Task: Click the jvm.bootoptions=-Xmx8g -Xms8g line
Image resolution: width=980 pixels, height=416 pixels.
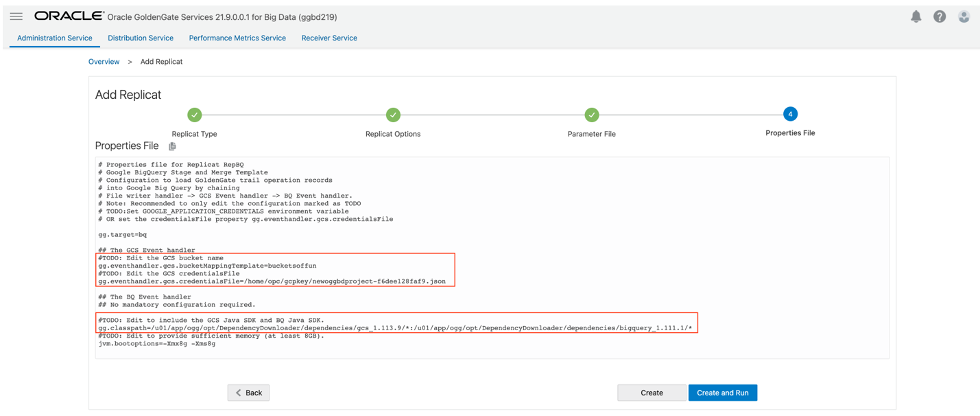Action: coord(156,344)
